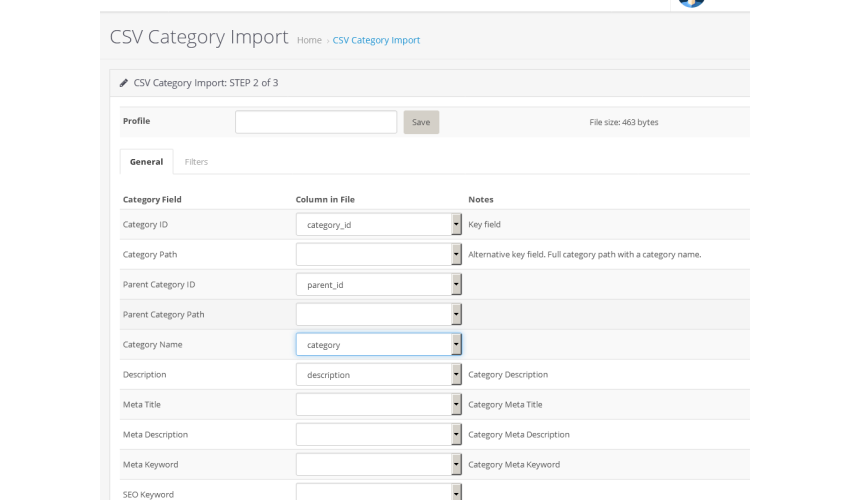Open the SEO Keyword dropdown
The width and height of the screenshot is (850, 500).
pyautogui.click(x=378, y=492)
